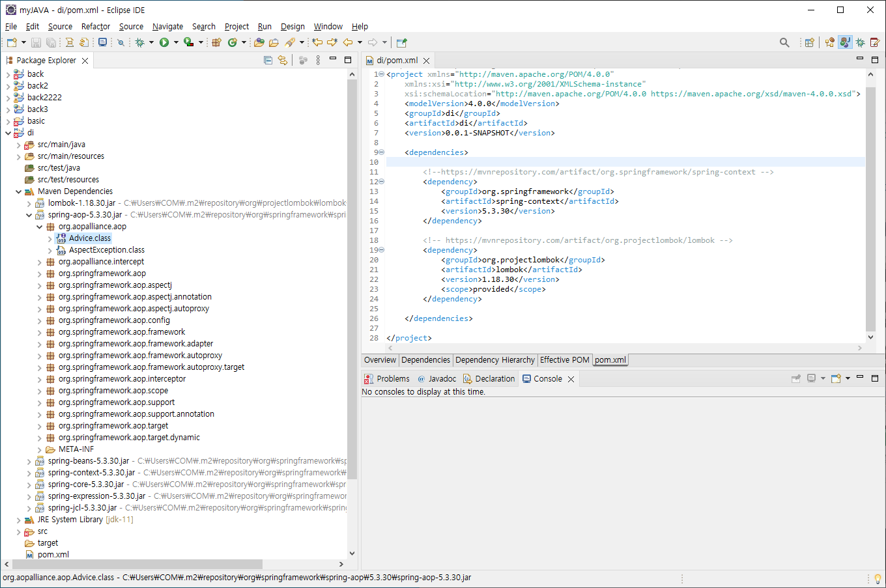The image size is (886, 588).
Task: Expand lombok-1.18.30.jar node
Action: [x=29, y=203]
